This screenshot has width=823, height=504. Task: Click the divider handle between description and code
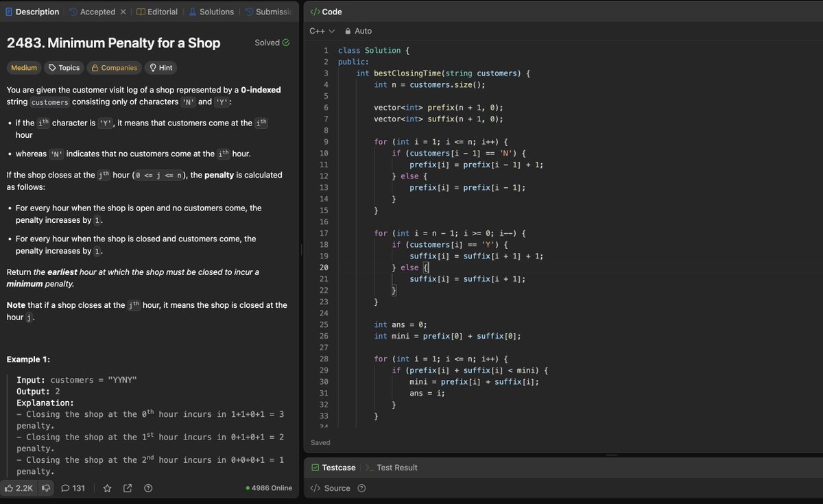pyautogui.click(x=301, y=250)
